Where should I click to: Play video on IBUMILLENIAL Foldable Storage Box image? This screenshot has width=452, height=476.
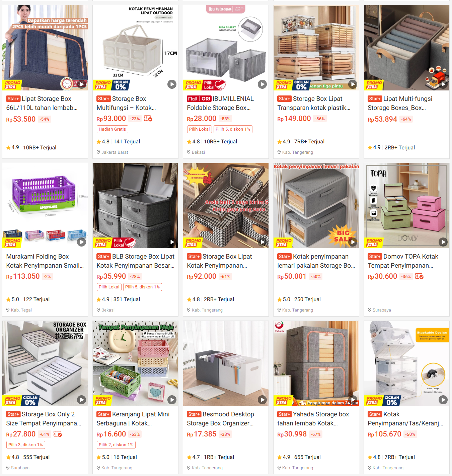[x=262, y=84]
